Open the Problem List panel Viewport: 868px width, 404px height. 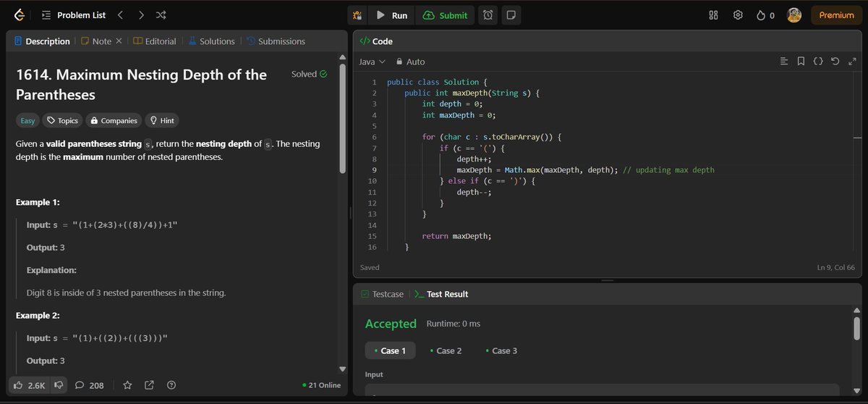pos(74,14)
